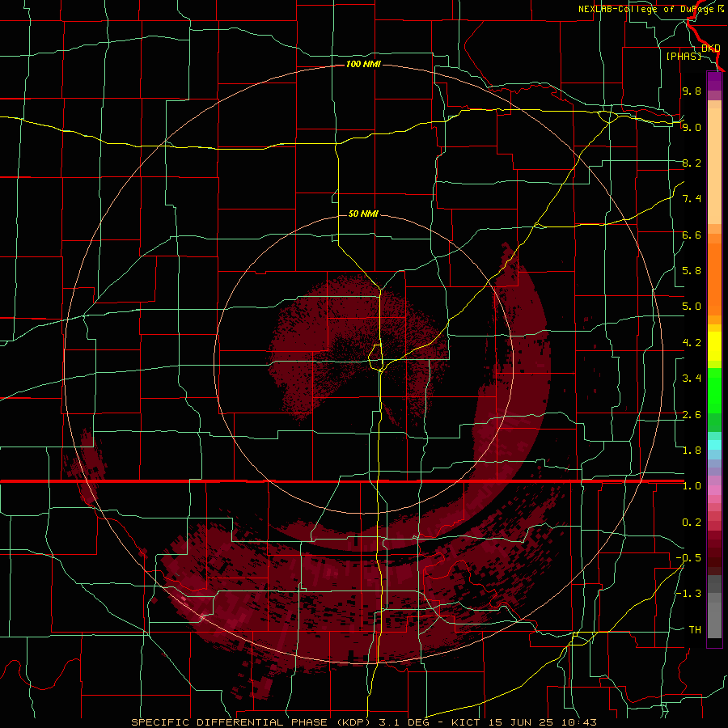
Task: Pick the yellow segment of the color bar
Action: [714, 346]
